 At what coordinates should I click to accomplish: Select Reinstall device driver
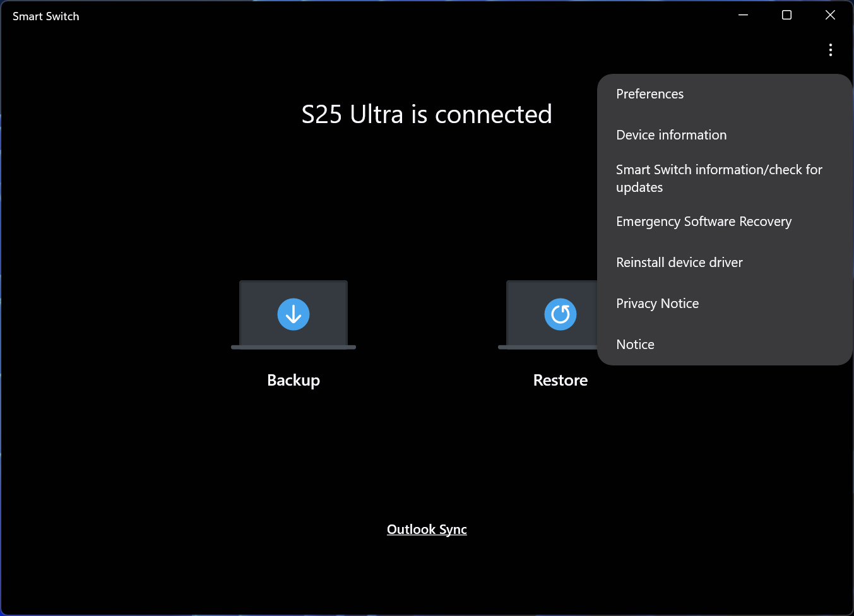click(x=679, y=262)
